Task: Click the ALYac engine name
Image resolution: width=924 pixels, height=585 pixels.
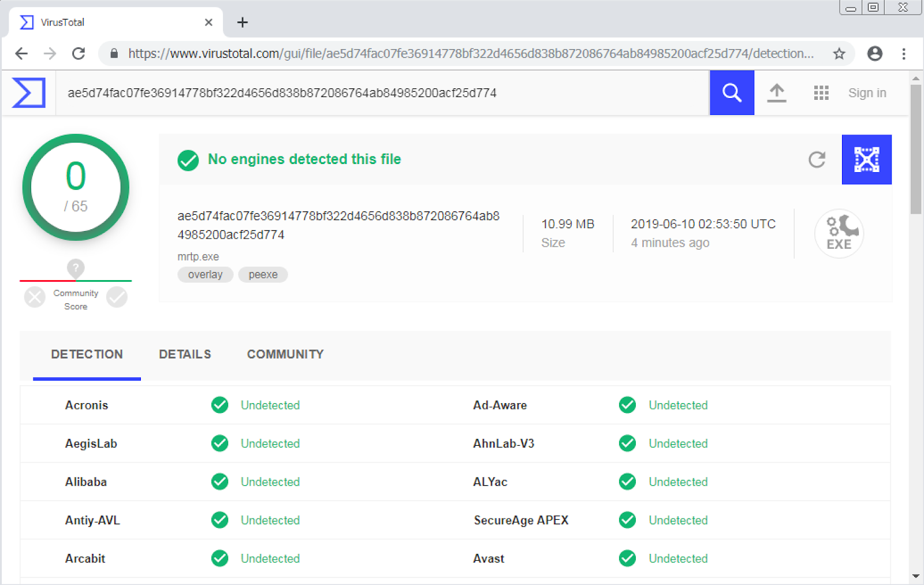Action: click(490, 482)
